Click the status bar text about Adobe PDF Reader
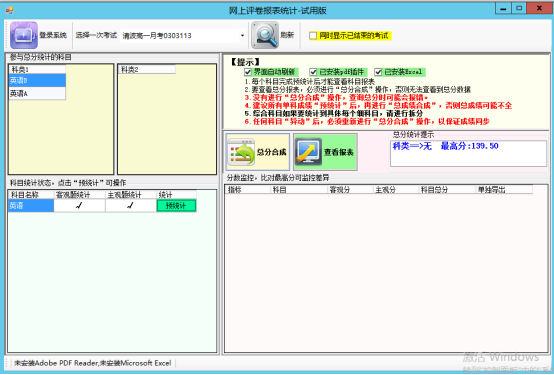 point(93,363)
